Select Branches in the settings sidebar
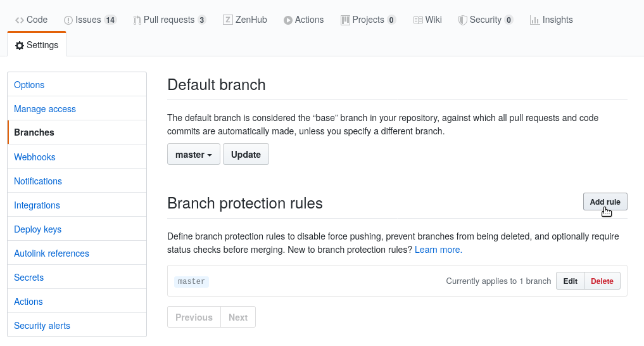This screenshot has height=346, width=644. 77,132
